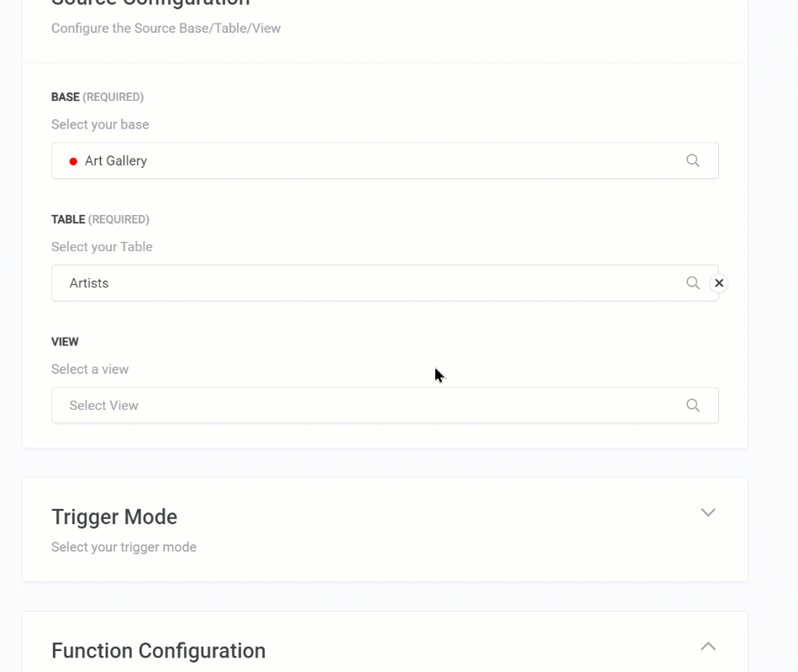Click the search icon in View field
The height and width of the screenshot is (672, 798).
[692, 405]
